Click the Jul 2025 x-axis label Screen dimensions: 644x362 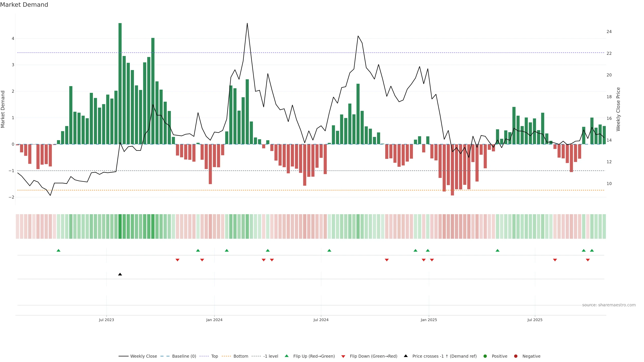click(x=535, y=320)
